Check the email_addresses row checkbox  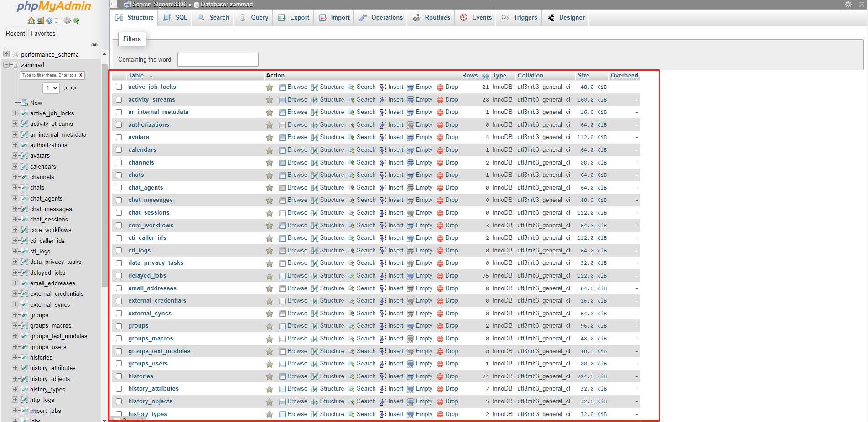119,288
